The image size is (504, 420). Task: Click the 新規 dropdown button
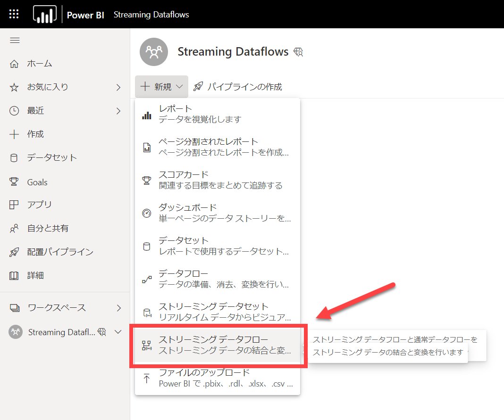162,87
